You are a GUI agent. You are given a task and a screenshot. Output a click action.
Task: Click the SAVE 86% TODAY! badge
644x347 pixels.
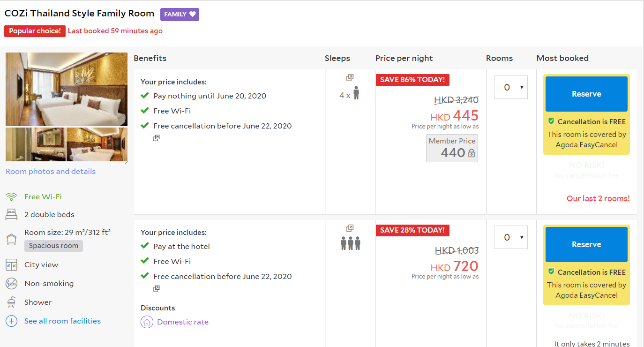[x=412, y=80]
